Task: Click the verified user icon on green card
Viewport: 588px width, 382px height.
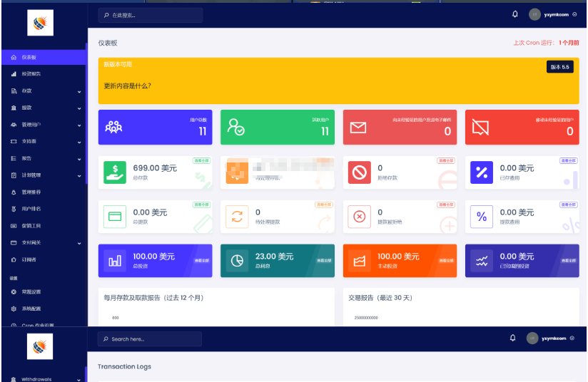Action: 236,127
